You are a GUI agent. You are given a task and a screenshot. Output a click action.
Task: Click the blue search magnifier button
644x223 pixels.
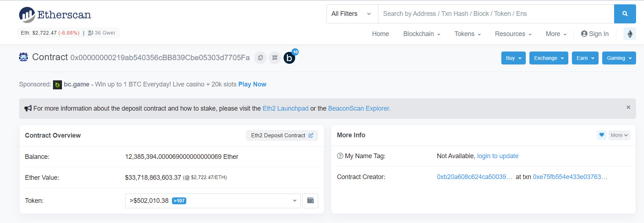coord(625,14)
